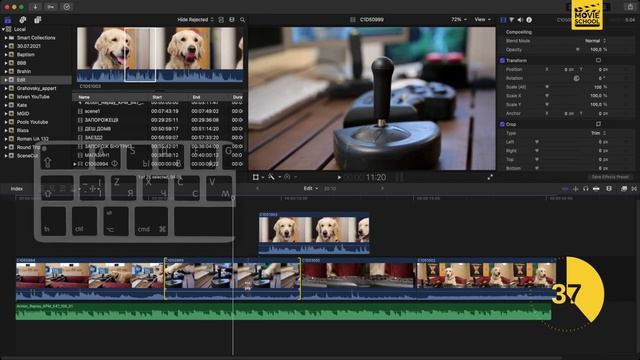Disable the Transform effect checkbox
Viewport: 640px width, 360px height.
[502, 60]
